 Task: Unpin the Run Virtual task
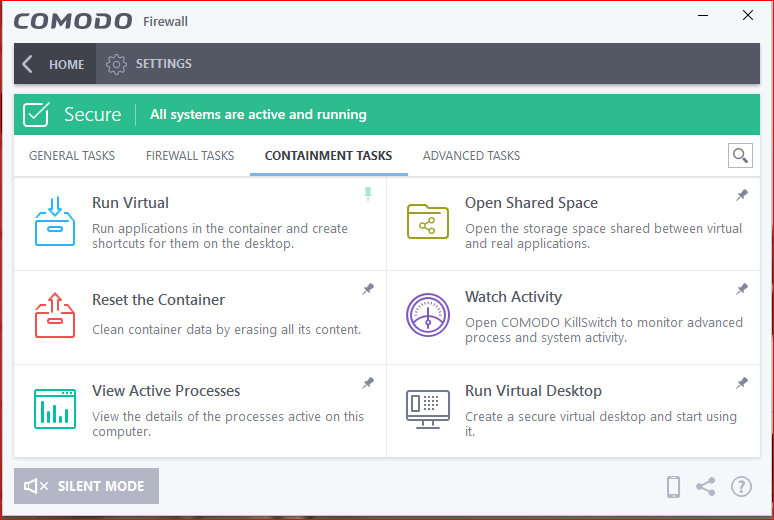pos(368,194)
